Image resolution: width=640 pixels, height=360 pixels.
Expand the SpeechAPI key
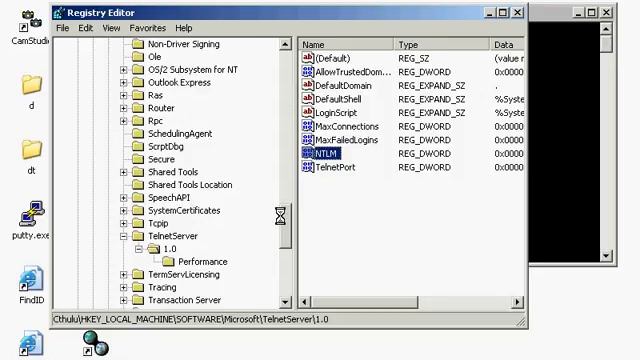(123, 198)
